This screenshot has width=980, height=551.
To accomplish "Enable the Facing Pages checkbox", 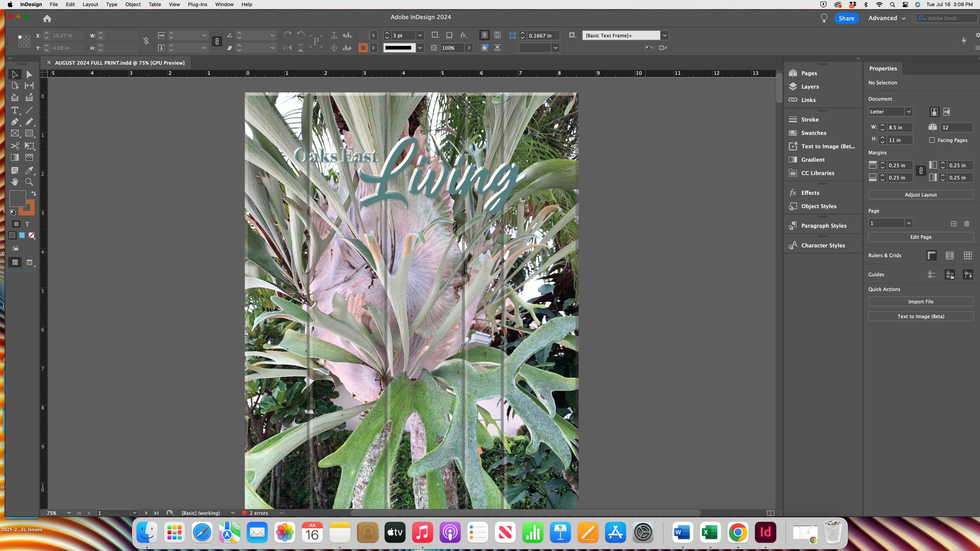I will coord(932,140).
